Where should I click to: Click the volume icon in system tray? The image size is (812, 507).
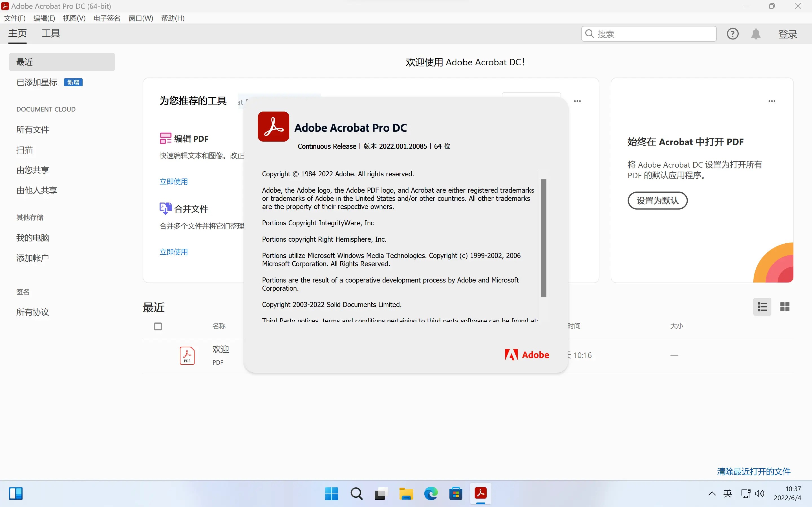point(759,493)
